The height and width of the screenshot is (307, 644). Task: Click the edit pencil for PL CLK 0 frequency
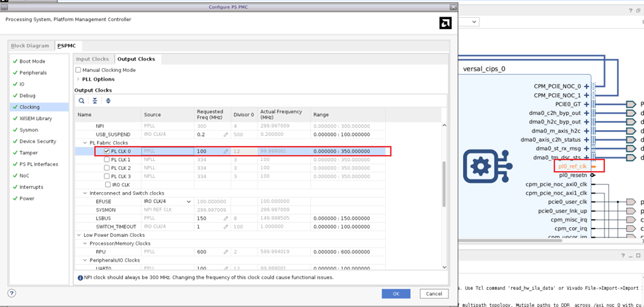click(x=226, y=151)
